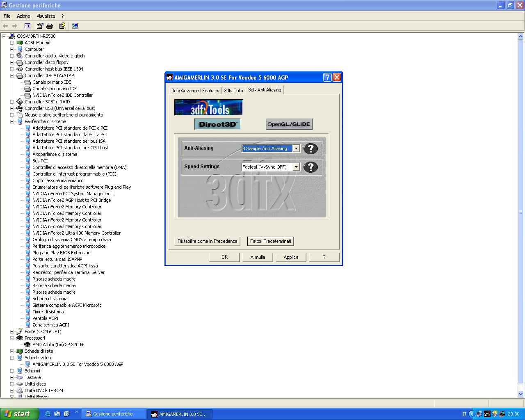525x420 pixels.
Task: Click the Forward arrow in Gestione periferiche toolbar
Action: pos(15,26)
